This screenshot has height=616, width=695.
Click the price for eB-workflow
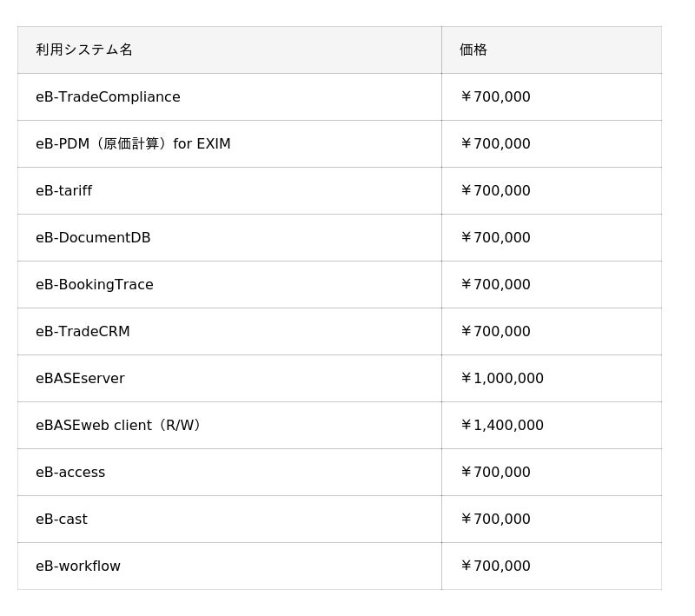point(495,566)
